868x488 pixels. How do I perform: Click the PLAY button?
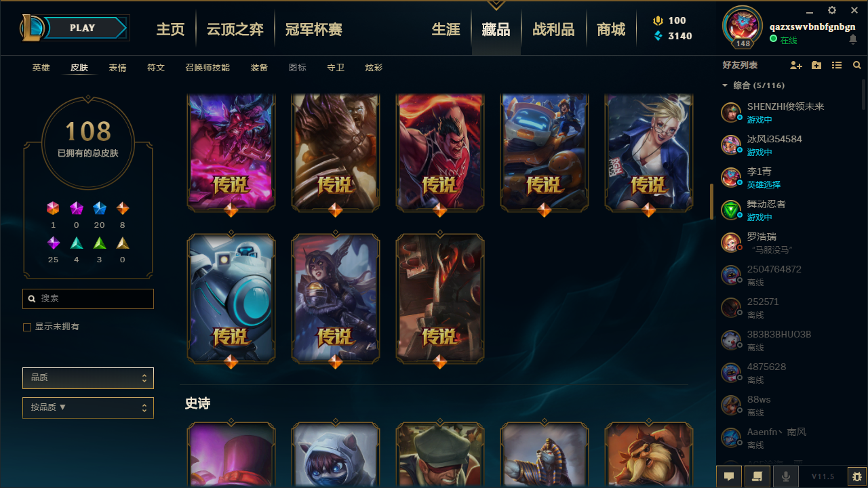[83, 28]
